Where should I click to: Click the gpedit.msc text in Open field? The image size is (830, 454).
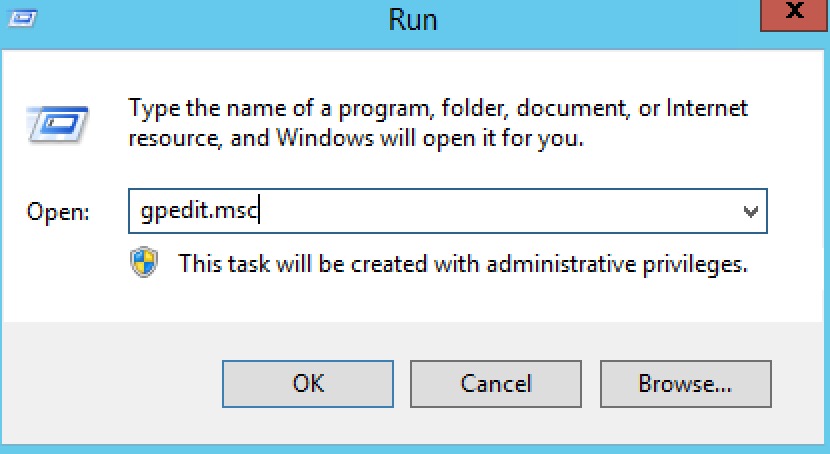[x=199, y=212]
